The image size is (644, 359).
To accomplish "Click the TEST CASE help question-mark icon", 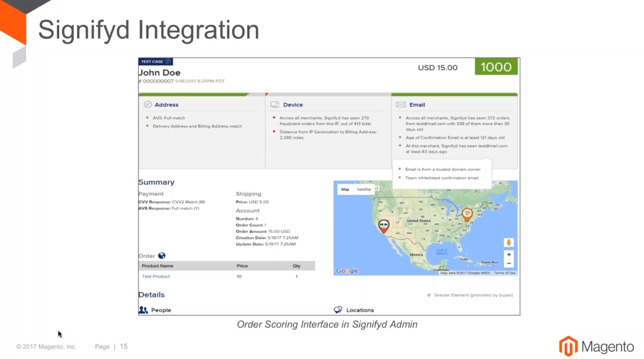I will coord(168,62).
